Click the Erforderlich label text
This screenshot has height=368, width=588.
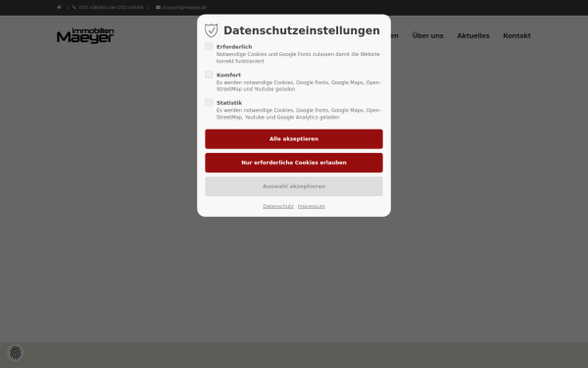[234, 47]
